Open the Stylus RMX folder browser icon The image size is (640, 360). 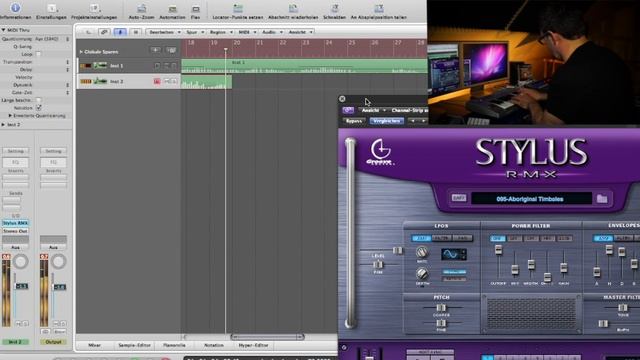[602, 199]
